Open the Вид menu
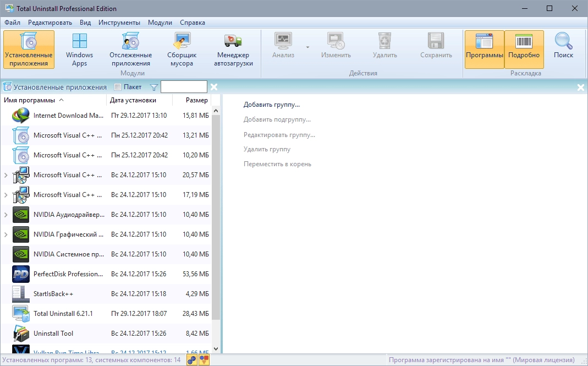 click(x=85, y=23)
